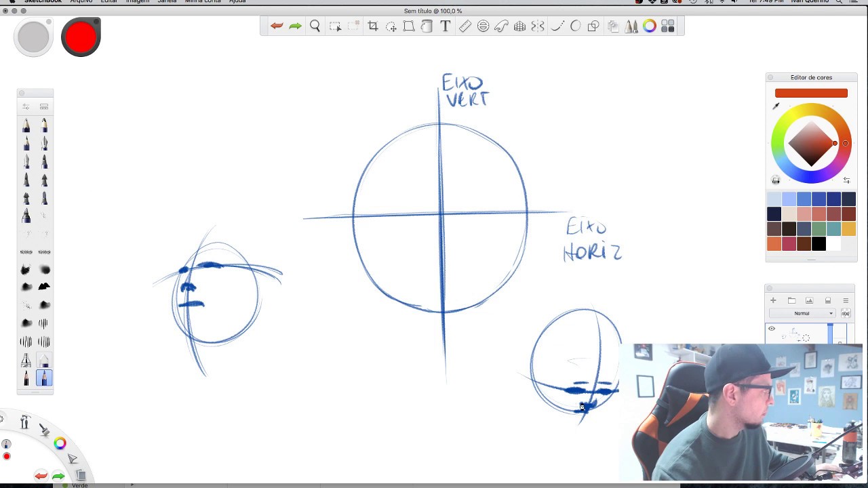Open the Normal blend mode dropdown
Image resolution: width=868 pixels, height=488 pixels.
pos(804,313)
